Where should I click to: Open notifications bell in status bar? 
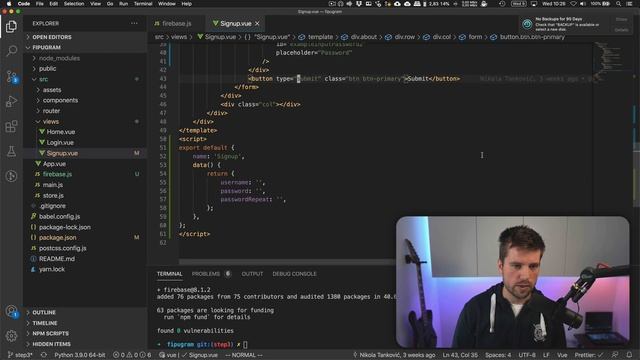point(629,355)
